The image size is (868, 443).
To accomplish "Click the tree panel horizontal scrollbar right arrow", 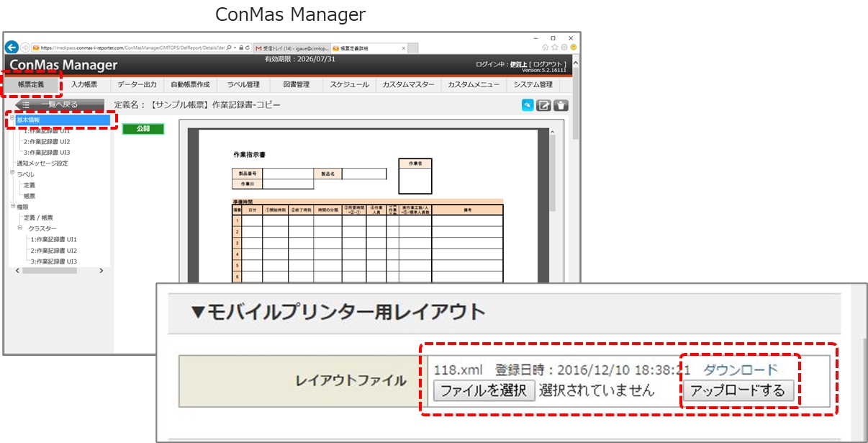I will 101,271.
